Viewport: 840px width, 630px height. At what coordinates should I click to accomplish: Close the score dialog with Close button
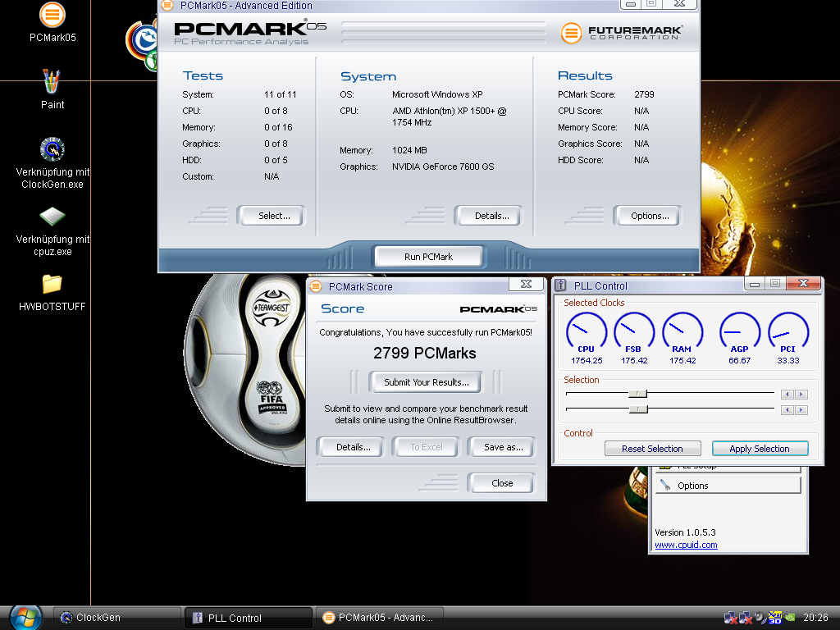tap(501, 482)
